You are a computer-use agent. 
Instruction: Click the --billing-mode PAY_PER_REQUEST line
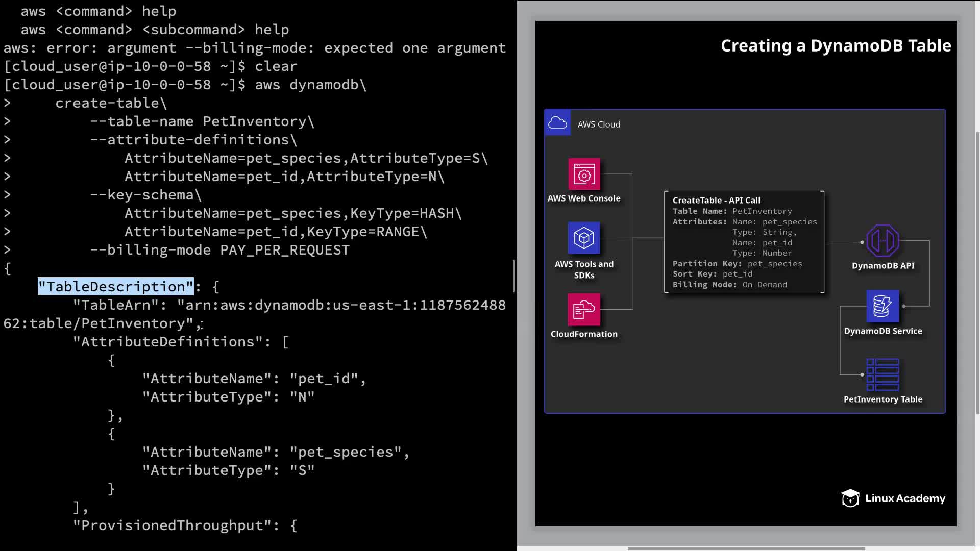click(219, 250)
